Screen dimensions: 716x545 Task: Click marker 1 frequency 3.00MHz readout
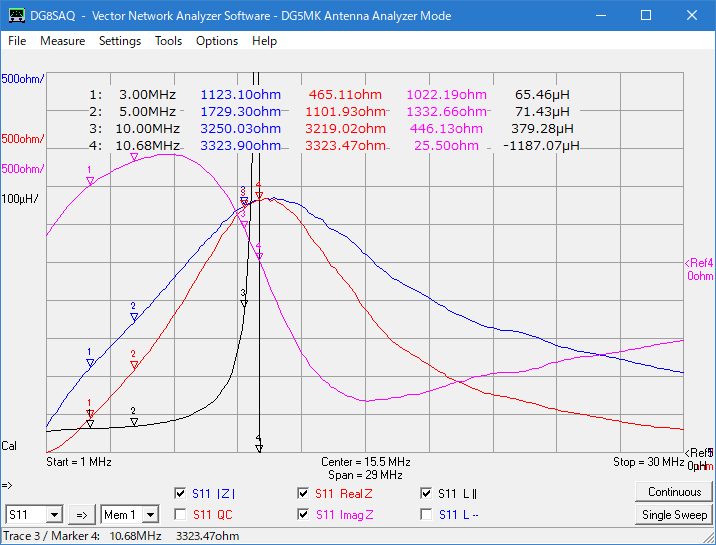coord(147,94)
